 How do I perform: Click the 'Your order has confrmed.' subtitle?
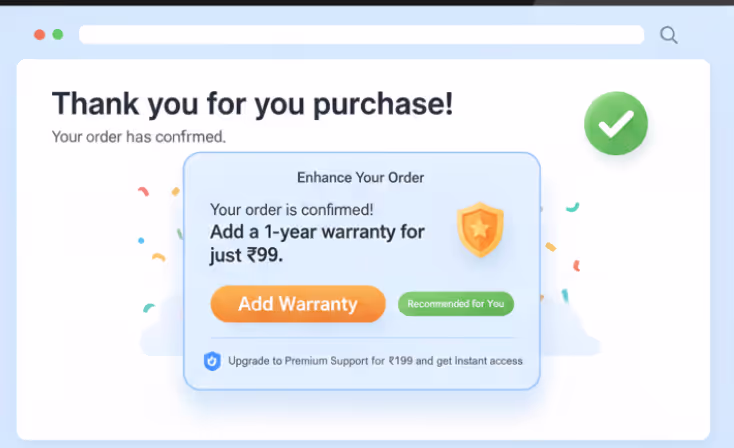click(139, 136)
